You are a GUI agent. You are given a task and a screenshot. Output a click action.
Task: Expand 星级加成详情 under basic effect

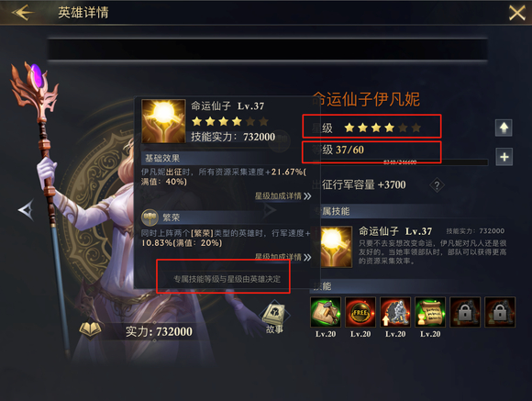[283, 196]
